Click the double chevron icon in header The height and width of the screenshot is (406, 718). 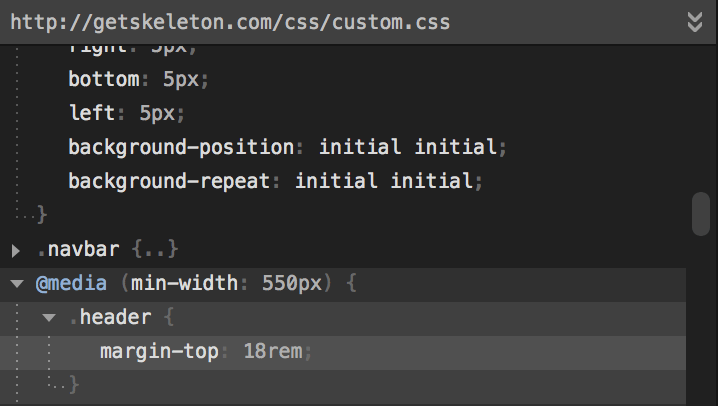click(x=695, y=22)
